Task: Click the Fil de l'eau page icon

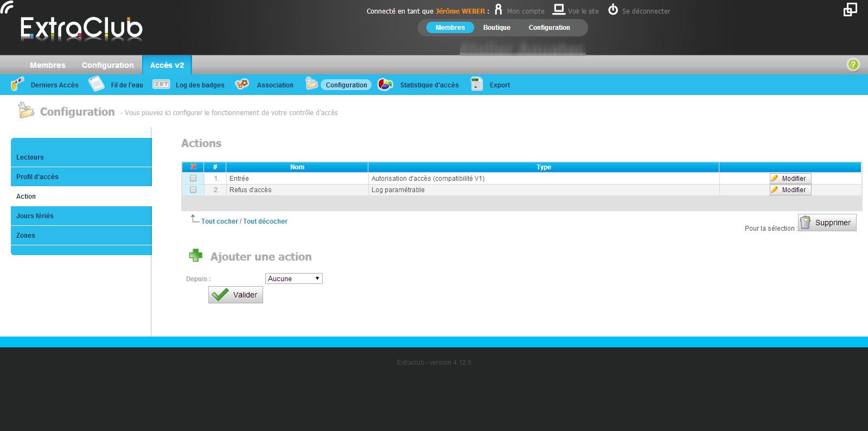Action: [x=97, y=84]
